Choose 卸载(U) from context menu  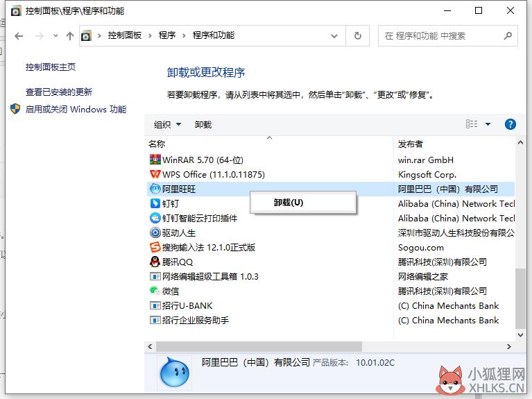click(x=303, y=203)
